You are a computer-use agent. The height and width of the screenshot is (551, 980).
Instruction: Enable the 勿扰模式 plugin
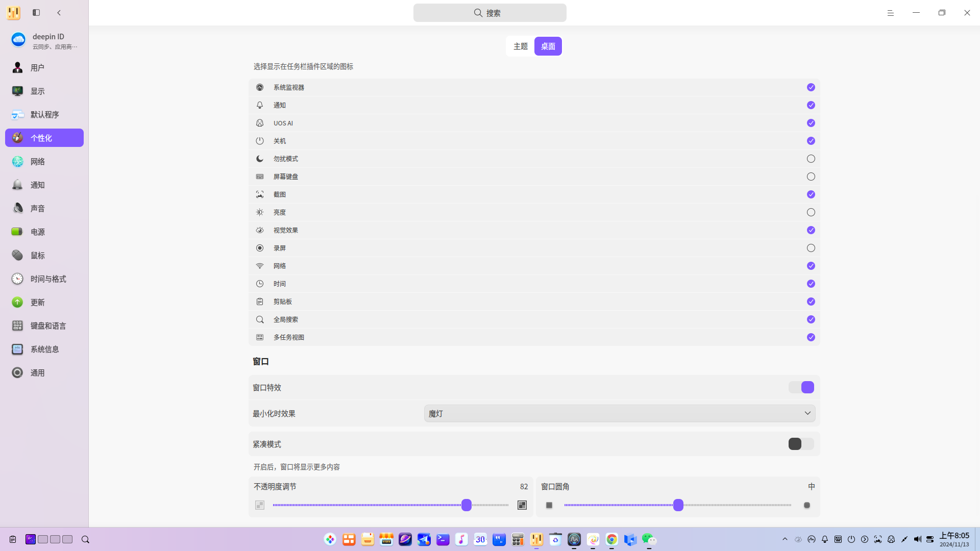(x=811, y=159)
